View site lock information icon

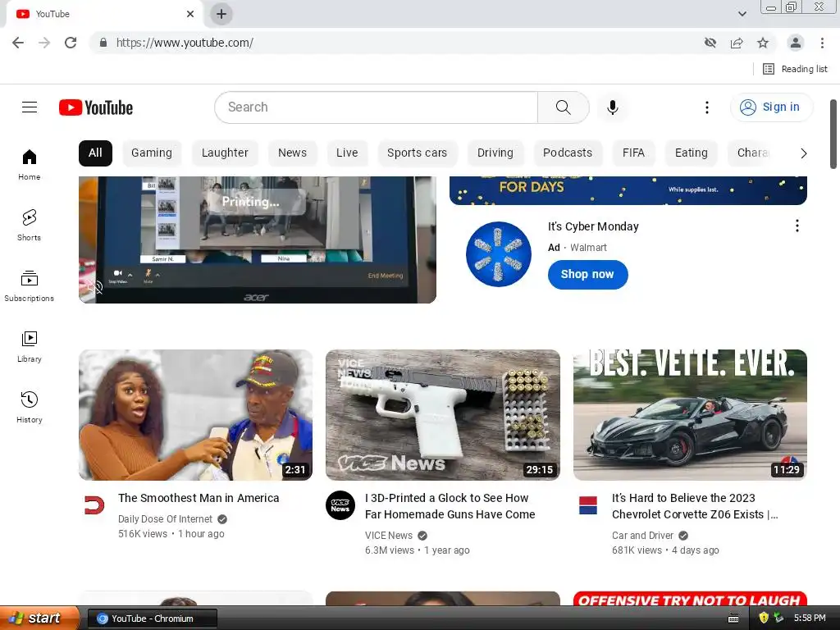(103, 43)
